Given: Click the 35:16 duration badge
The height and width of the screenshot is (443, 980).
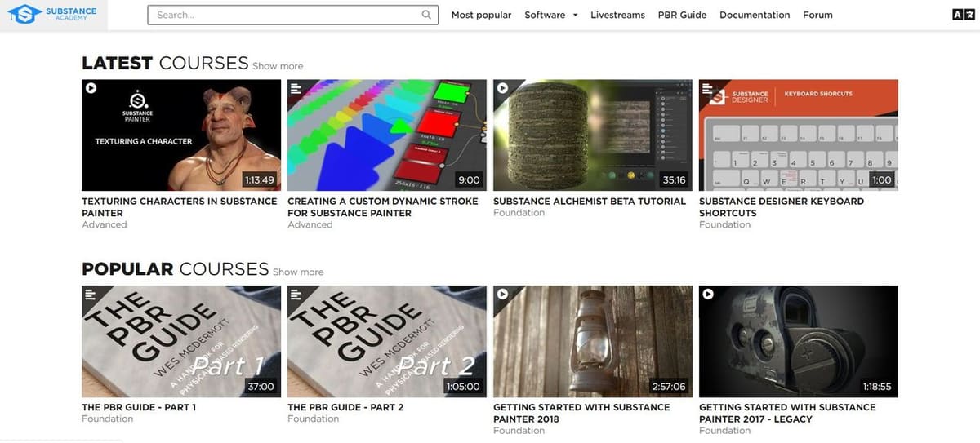Looking at the screenshot, I should 674,180.
